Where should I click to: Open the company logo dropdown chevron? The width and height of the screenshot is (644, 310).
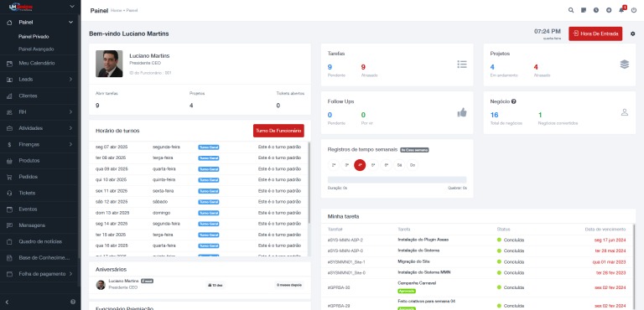pos(72,7)
